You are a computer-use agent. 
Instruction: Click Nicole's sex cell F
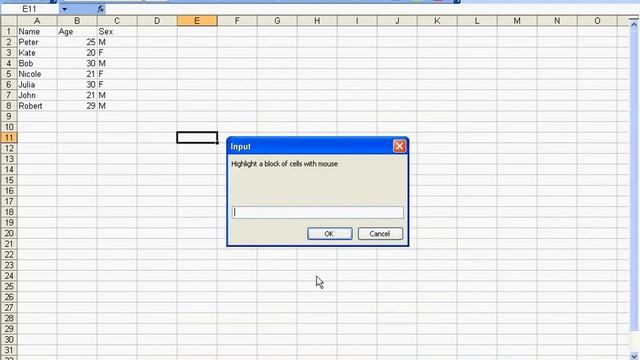click(117, 74)
